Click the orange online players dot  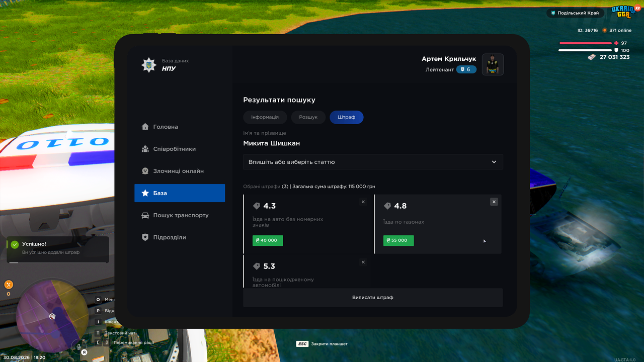pos(605,30)
